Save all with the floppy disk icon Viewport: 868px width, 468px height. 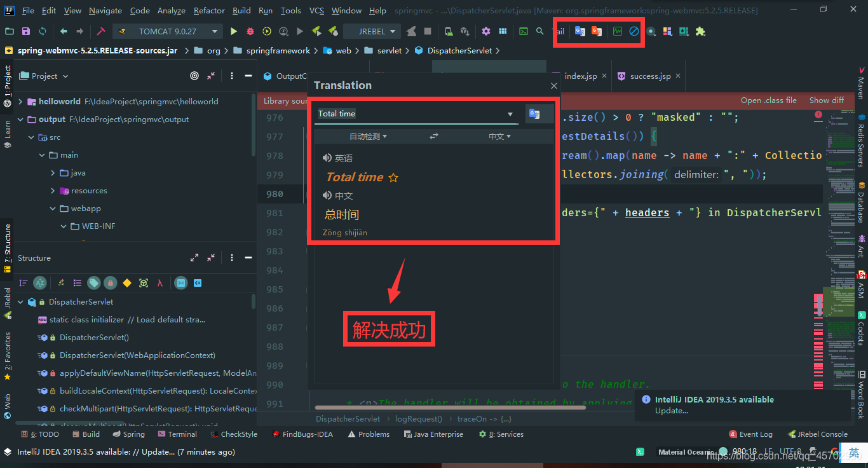[26, 31]
